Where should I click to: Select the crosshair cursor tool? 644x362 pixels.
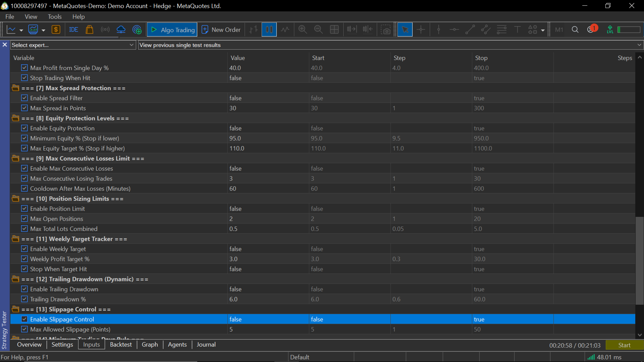point(421,30)
